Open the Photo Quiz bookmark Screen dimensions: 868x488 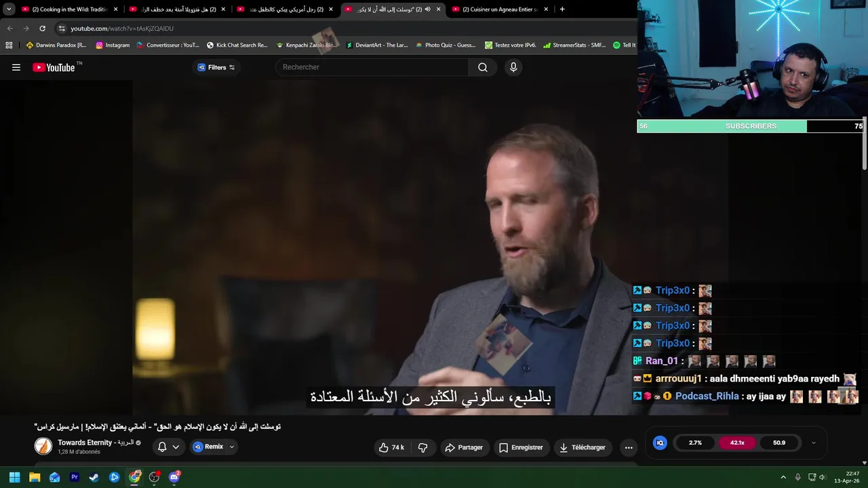(446, 45)
